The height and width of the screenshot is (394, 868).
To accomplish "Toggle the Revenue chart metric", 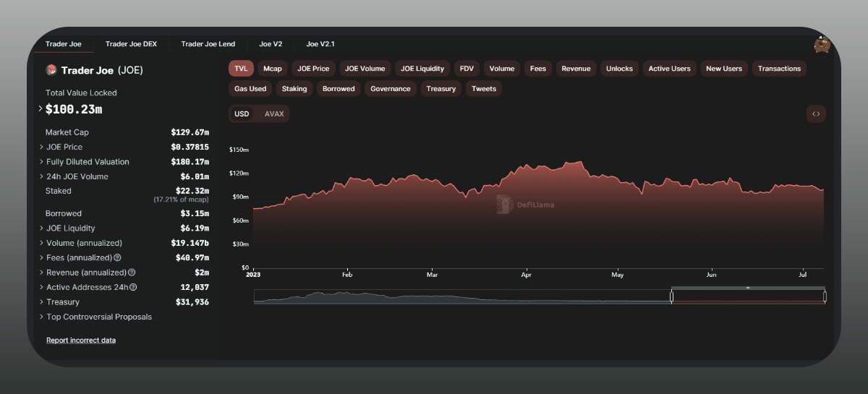I will point(576,69).
